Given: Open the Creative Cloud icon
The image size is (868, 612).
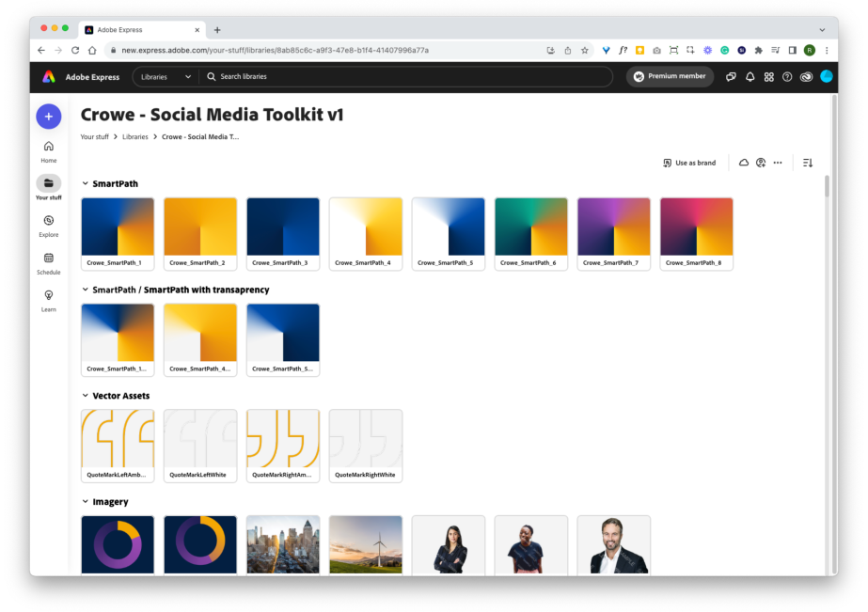Looking at the screenshot, I should click(806, 76).
